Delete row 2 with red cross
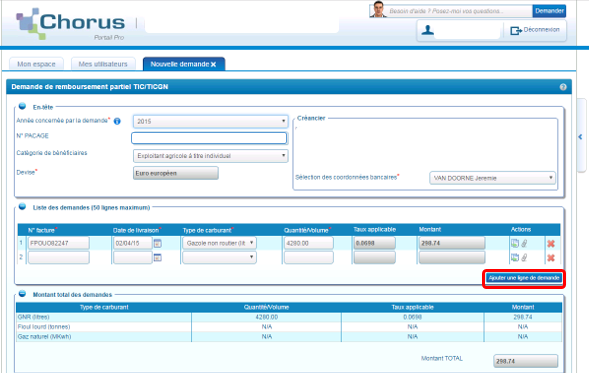Viewport: 589px width, 373px height. (x=551, y=258)
